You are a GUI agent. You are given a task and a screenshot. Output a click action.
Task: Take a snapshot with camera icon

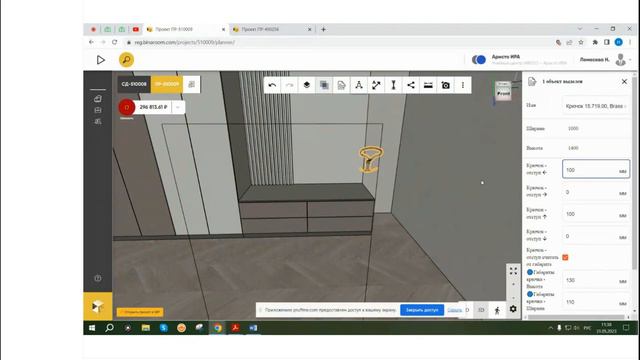[446, 85]
